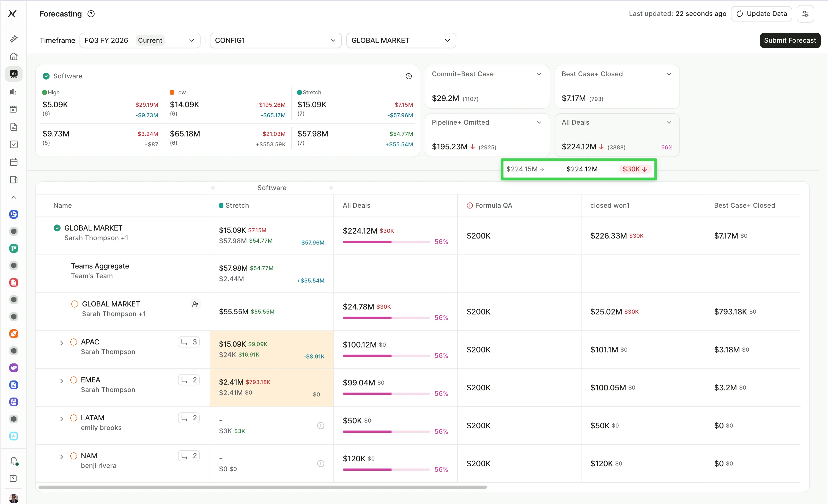Screen dimensions: 828x504
Task: Open the CONFIG1 dropdown
Action: click(276, 40)
